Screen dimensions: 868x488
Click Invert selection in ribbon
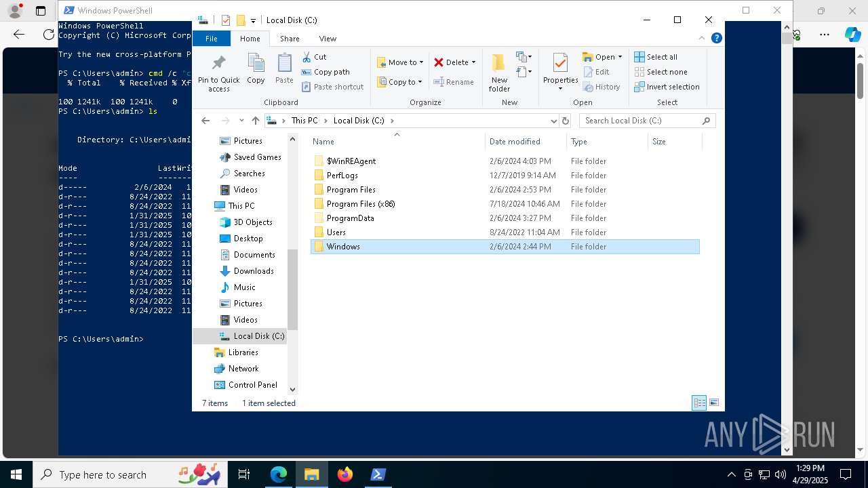coord(667,87)
